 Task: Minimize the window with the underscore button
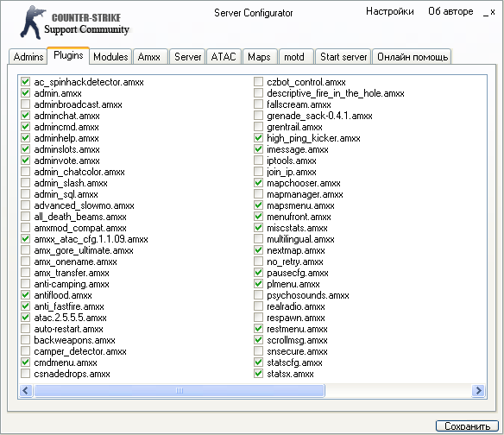[485, 13]
